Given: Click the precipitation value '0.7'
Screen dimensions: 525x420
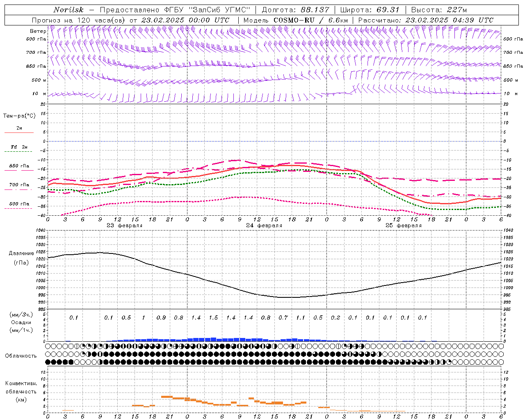Looking at the screenshot, I should point(283,317).
